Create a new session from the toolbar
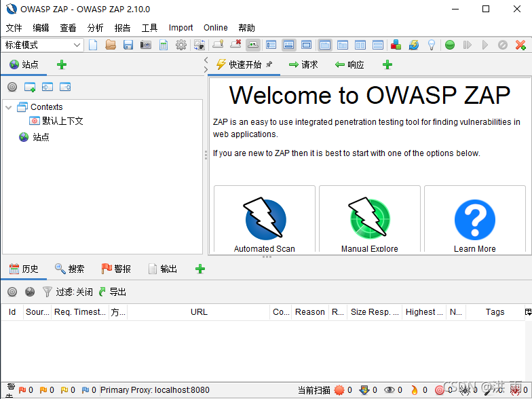 [93, 45]
